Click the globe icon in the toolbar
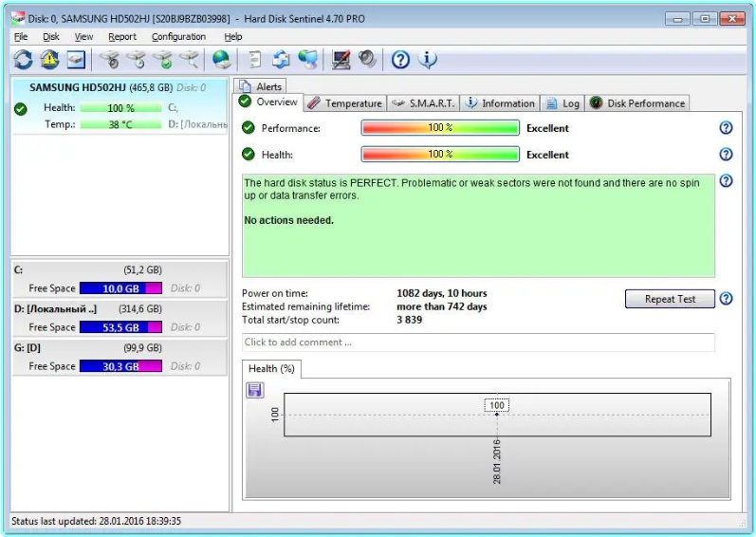Image resolution: width=756 pixels, height=537 pixels. point(221,60)
